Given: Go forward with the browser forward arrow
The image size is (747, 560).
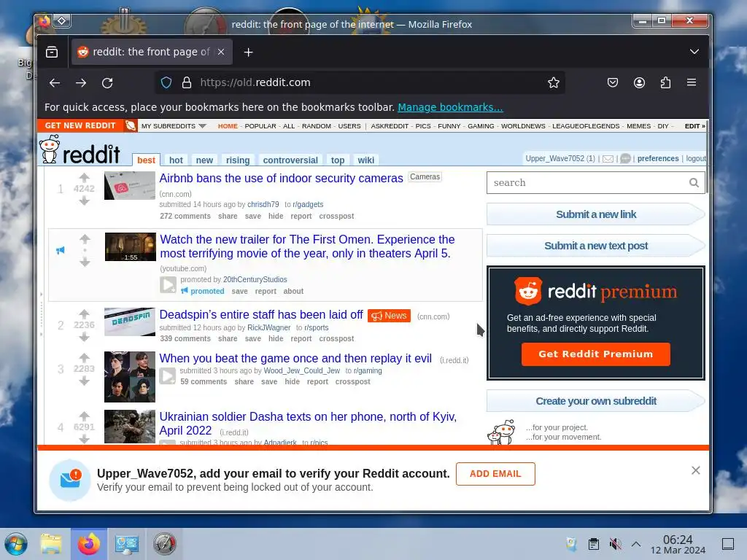Looking at the screenshot, I should pos(81,83).
